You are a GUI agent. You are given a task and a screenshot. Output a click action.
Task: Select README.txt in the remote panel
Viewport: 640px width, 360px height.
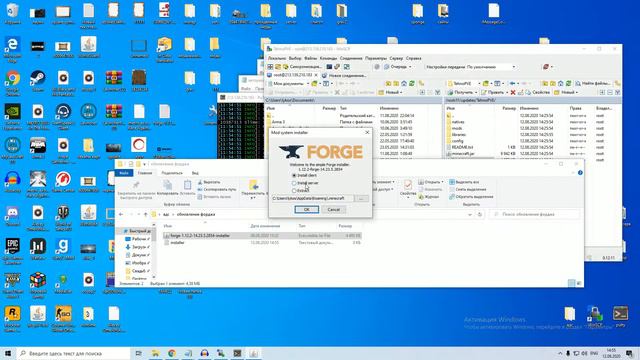coord(462,147)
